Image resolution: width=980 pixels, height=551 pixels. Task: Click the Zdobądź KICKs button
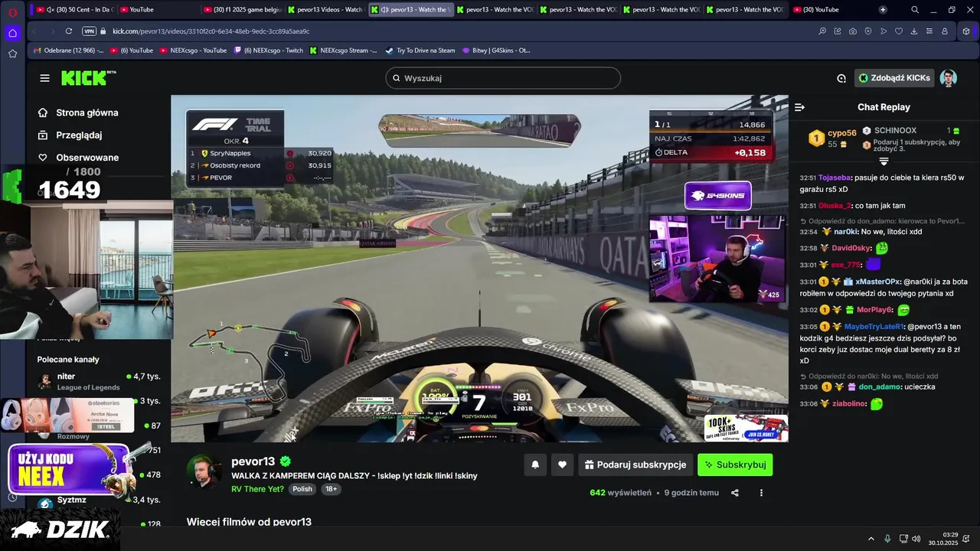click(894, 78)
